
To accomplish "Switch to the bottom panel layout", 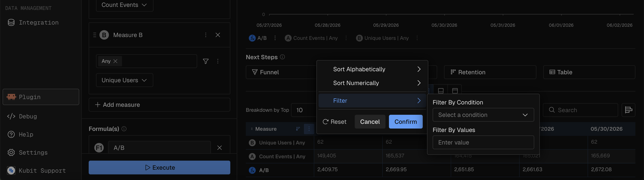I will click(441, 90).
